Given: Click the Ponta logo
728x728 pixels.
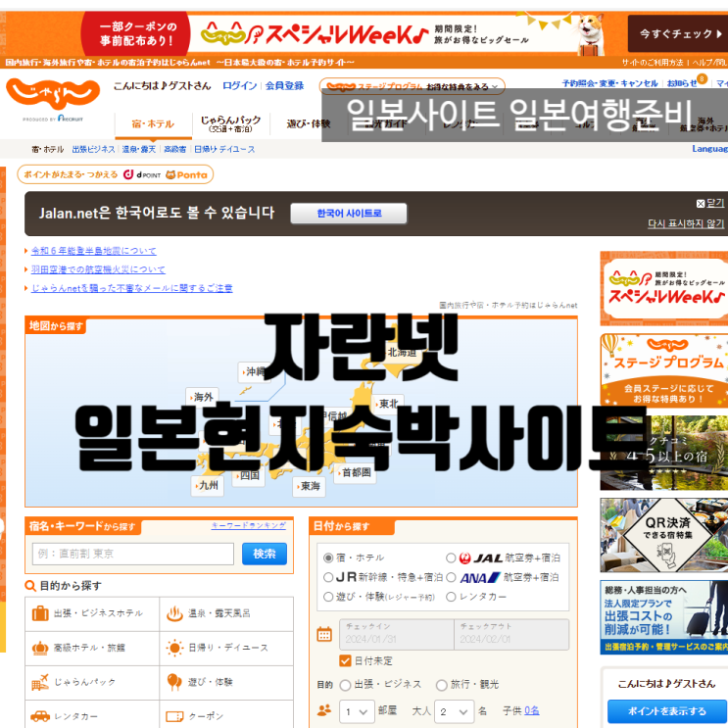Looking at the screenshot, I should tap(186, 174).
